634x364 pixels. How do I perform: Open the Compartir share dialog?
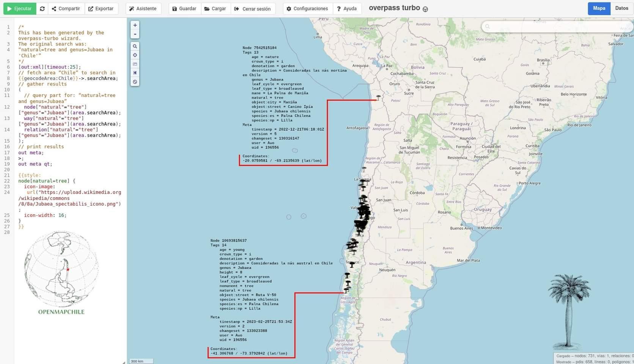point(66,9)
